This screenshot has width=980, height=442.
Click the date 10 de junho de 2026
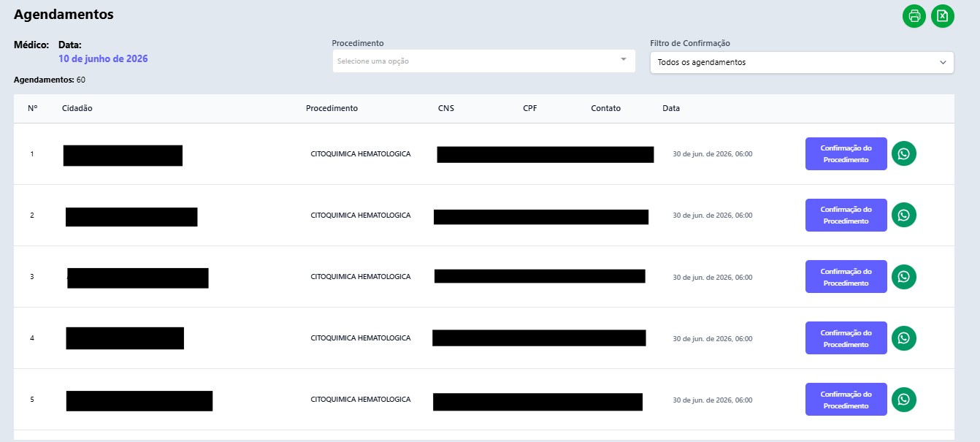[103, 58]
